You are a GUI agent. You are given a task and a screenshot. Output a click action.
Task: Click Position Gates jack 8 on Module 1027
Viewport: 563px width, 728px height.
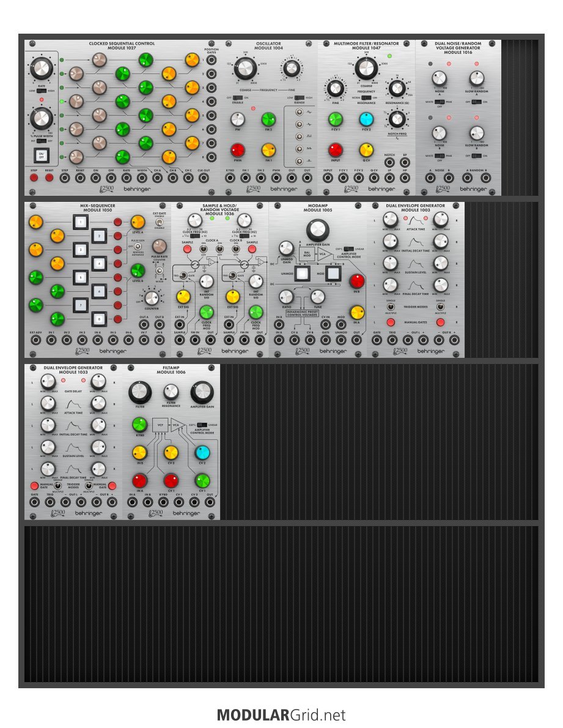[x=211, y=157]
